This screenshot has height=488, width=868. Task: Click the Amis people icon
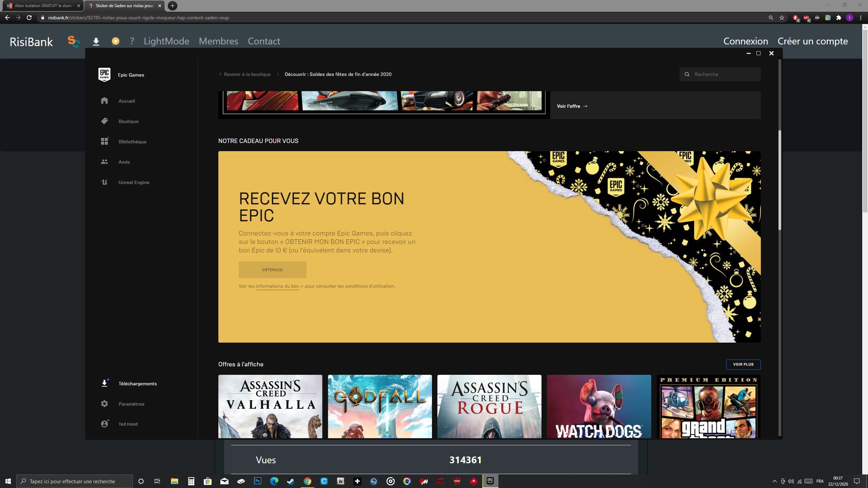pos(104,162)
